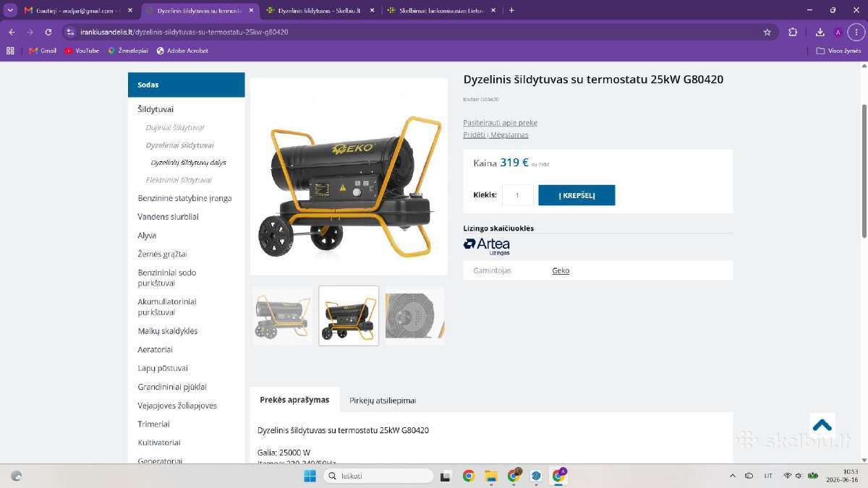The image size is (868, 488).
Task: Open Alyva category
Action: [x=147, y=236]
